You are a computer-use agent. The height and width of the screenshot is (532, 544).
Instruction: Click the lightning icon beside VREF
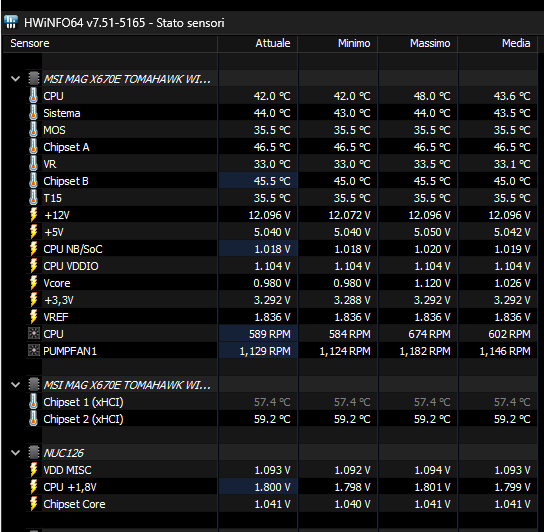click(x=33, y=317)
